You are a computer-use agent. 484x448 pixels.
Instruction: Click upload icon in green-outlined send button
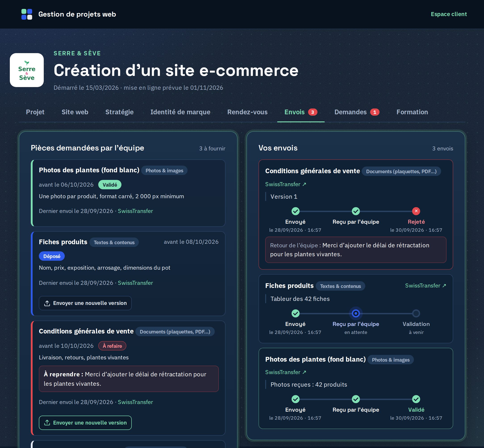47,423
